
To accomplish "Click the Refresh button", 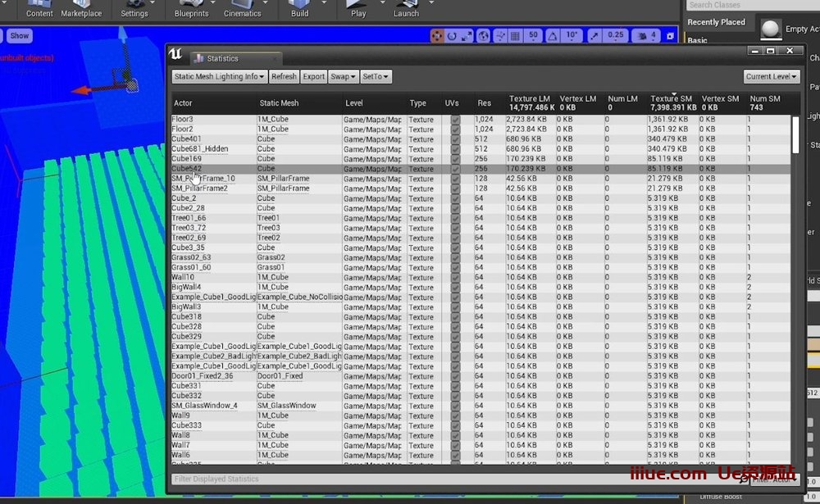I will pyautogui.click(x=284, y=77).
